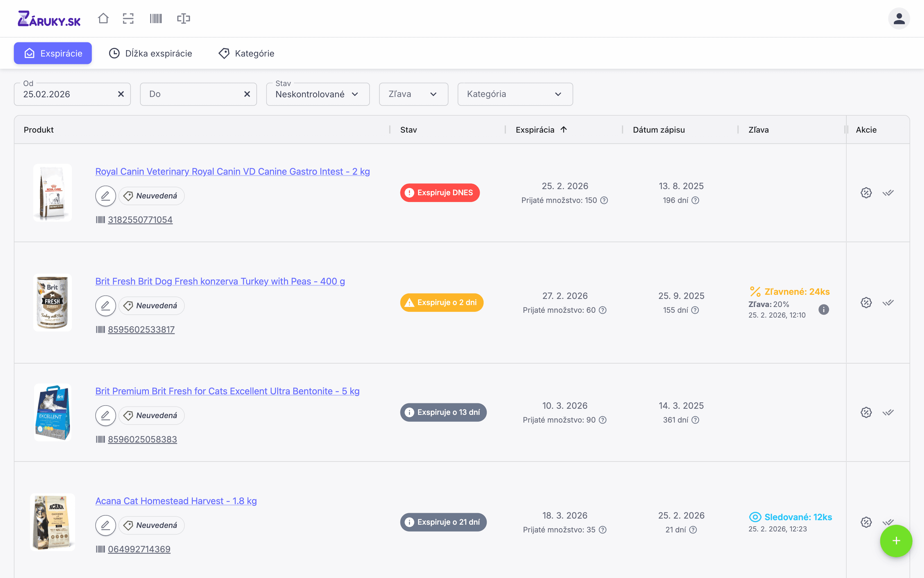Click barcode number 064992714369
924x578 pixels.
139,549
